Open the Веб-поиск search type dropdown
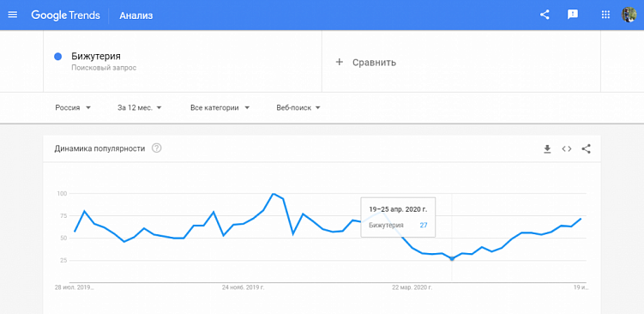644x314 pixels. (298, 108)
